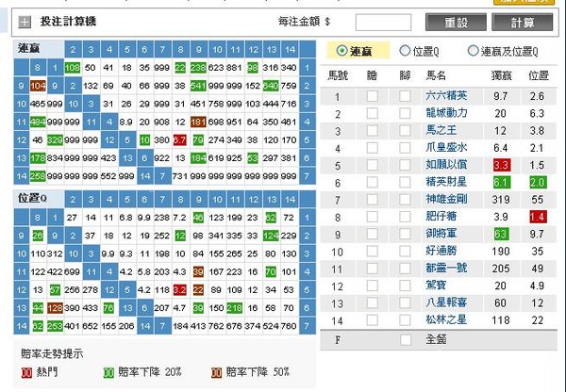Click the green 218 odds in 位置Q table
Screen dimensions: 566x392
click(x=234, y=308)
